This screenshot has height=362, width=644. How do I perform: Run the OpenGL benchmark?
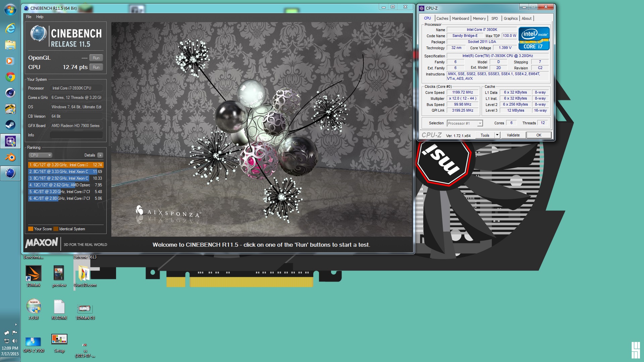96,58
